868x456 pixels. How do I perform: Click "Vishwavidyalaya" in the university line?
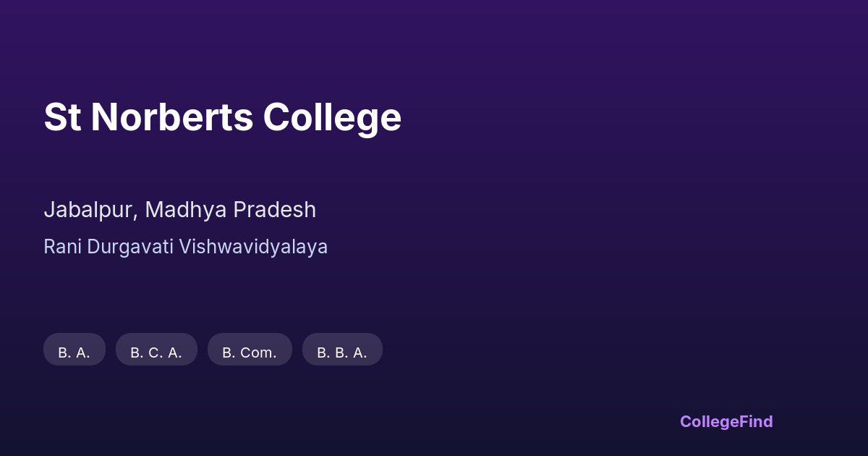(253, 247)
